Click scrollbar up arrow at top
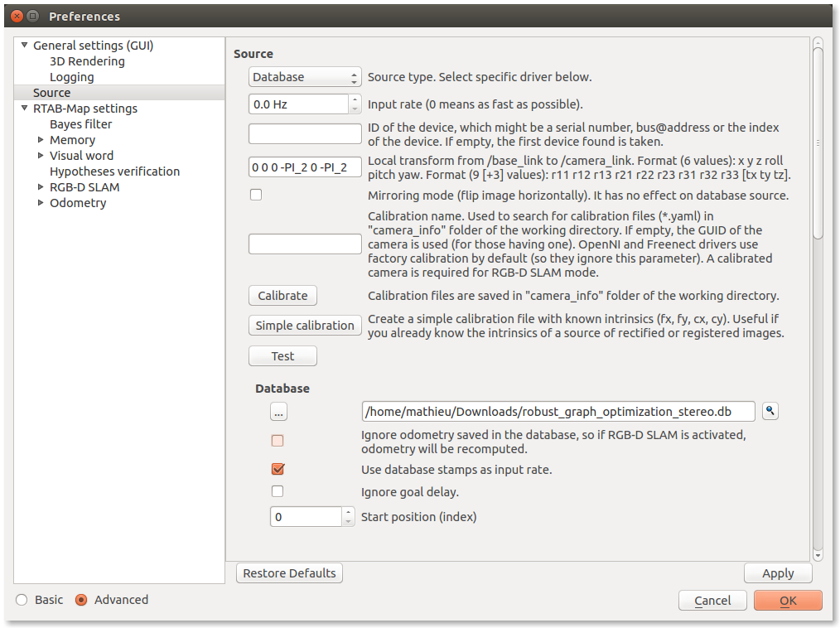The image size is (840, 628). (x=818, y=42)
